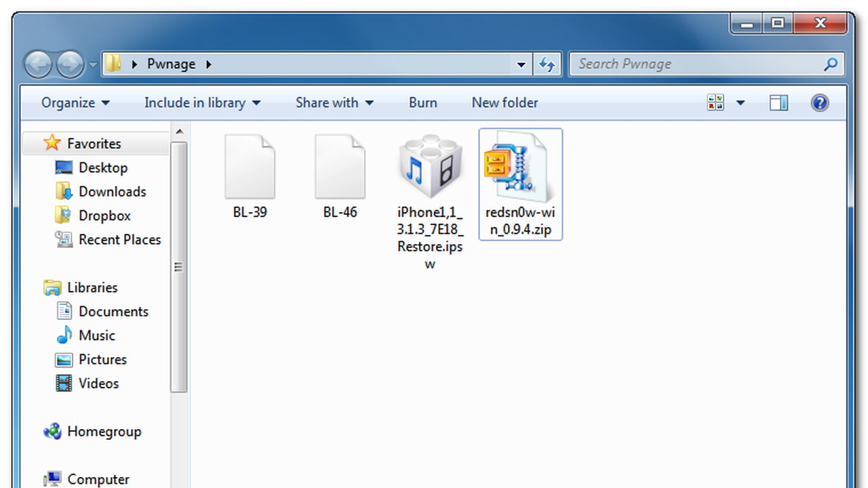This screenshot has width=868, height=488.
Task: Select the Favorites star icon
Action: pyautogui.click(x=52, y=143)
